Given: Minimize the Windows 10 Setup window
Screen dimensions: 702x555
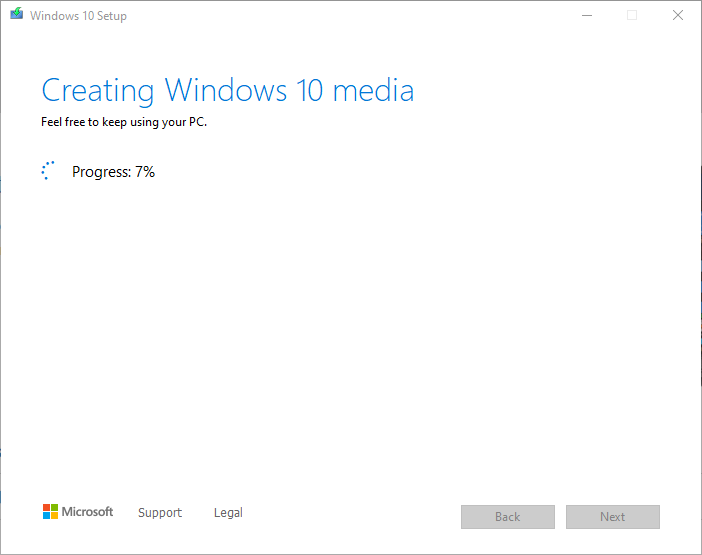Looking at the screenshot, I should point(585,15).
